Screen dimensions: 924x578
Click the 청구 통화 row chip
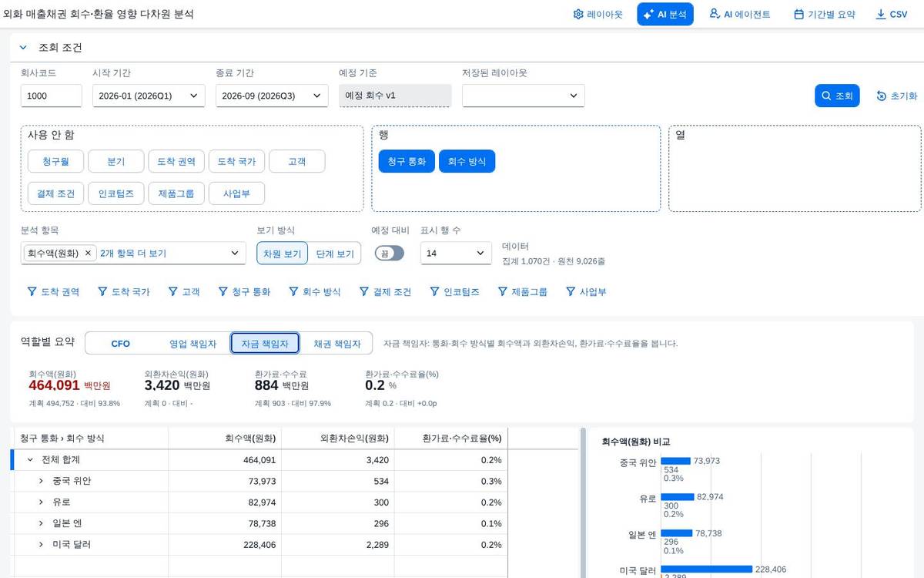[x=407, y=161]
